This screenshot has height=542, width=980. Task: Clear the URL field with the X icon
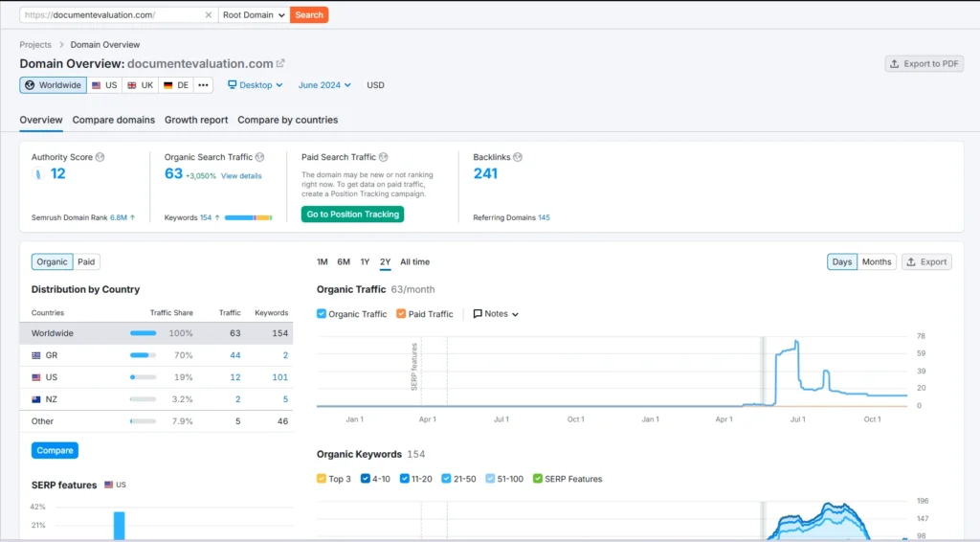coord(208,15)
